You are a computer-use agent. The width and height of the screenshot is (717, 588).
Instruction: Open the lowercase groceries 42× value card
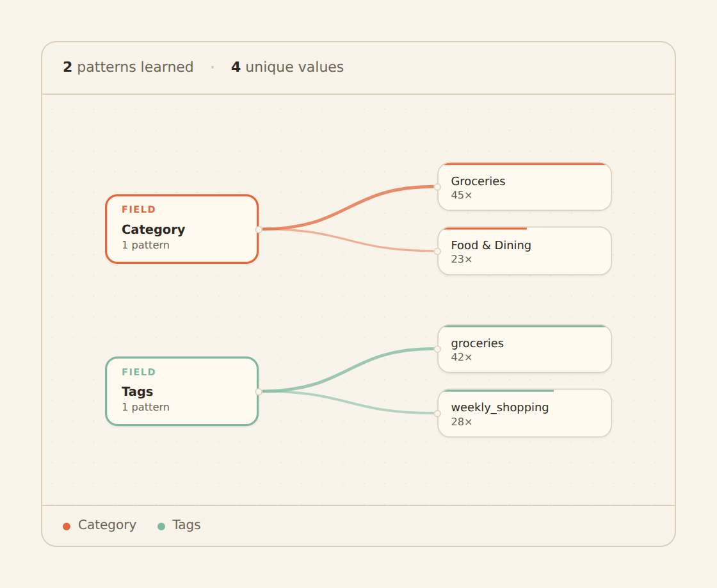524,348
